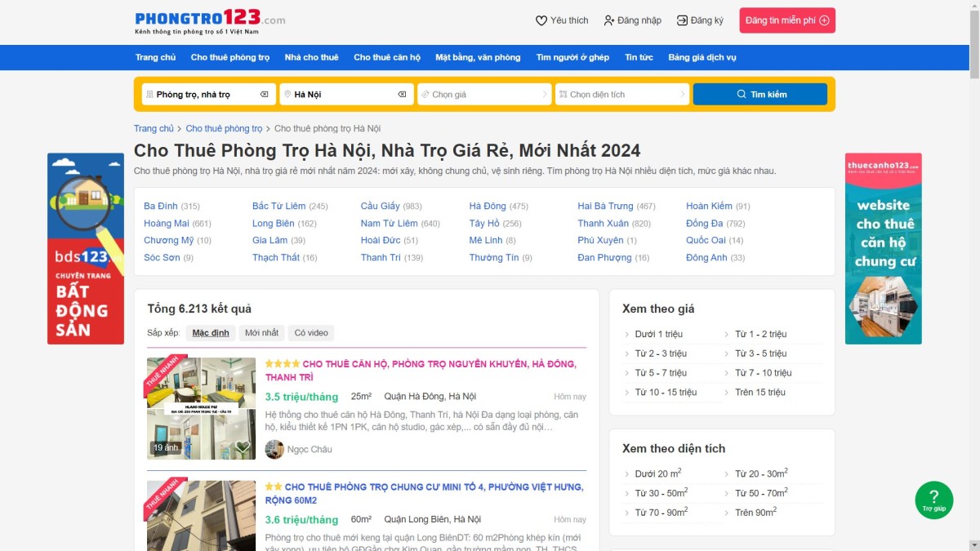Screen dimensions: 980x551
Task: Open 'Bảng giá dịch vụ' menu item
Action: coord(702,57)
